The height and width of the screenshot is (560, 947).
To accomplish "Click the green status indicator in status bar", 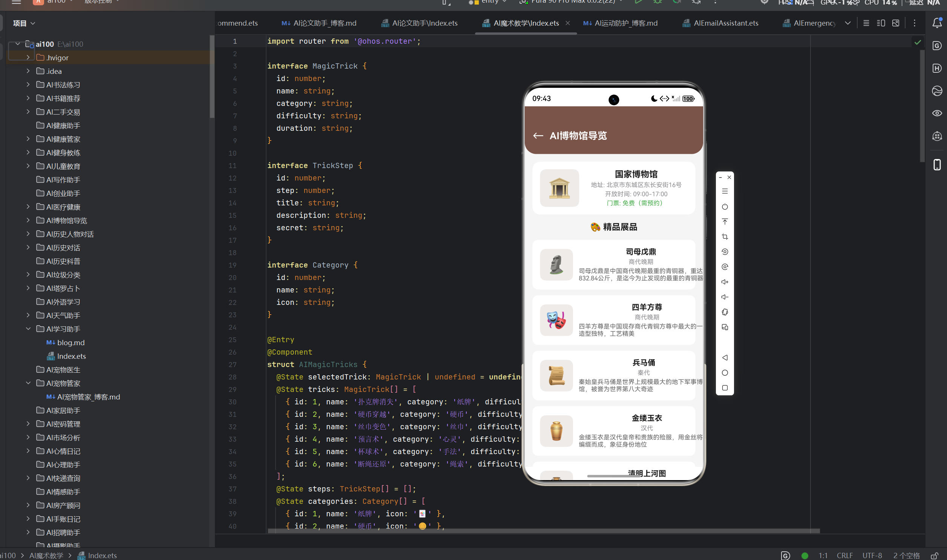I will click(804, 556).
